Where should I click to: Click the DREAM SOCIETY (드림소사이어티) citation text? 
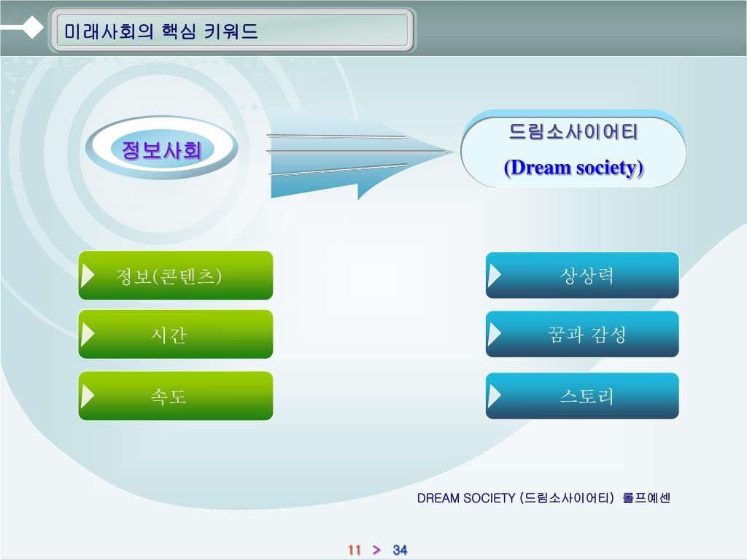tap(516, 498)
